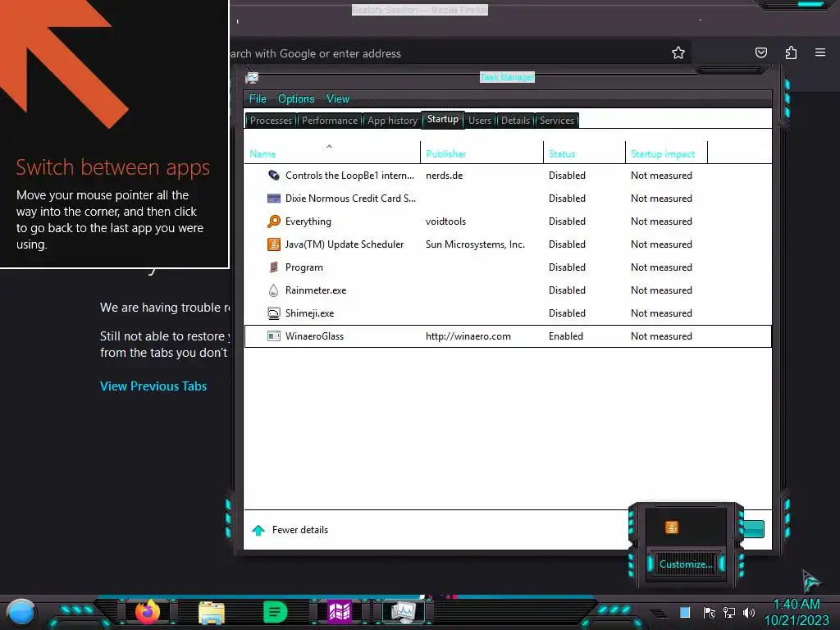Click the Customize... button in tray popup

pos(686,564)
